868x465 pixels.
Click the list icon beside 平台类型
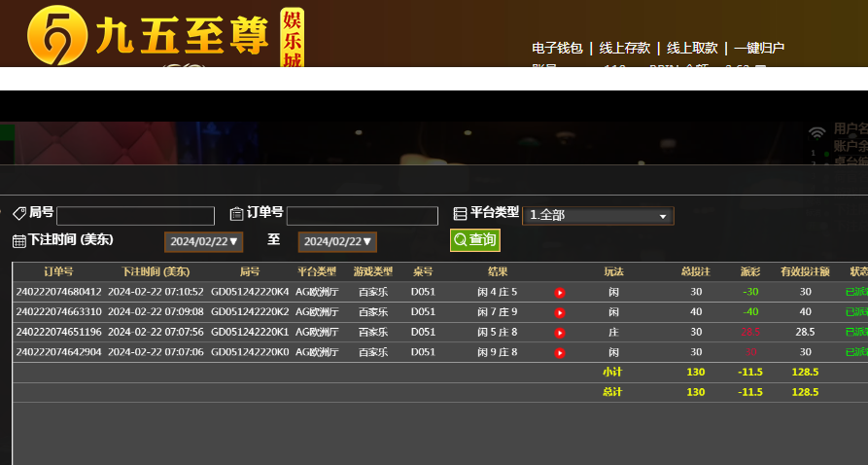pyautogui.click(x=461, y=214)
